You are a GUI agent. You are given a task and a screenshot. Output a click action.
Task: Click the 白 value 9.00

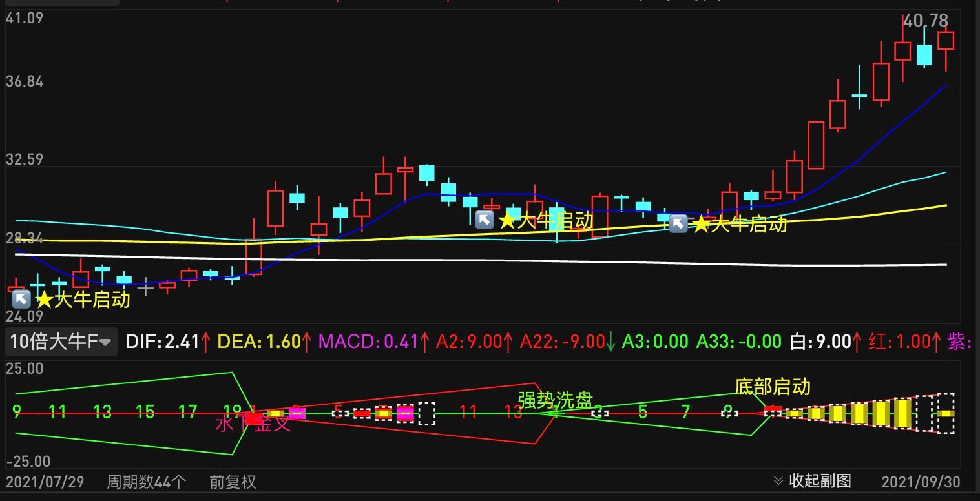tap(834, 342)
